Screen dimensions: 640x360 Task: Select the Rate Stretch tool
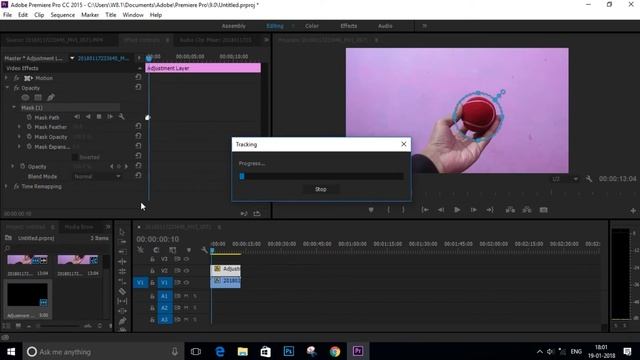[122, 282]
